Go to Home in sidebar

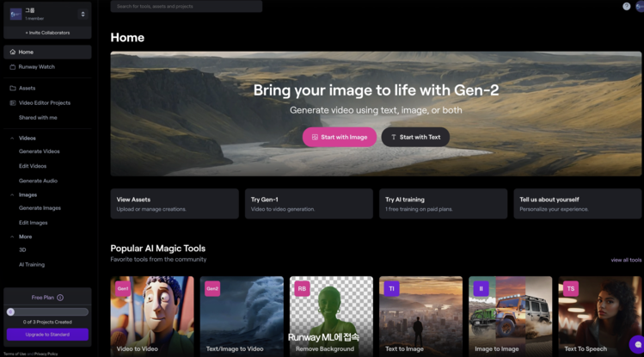click(x=47, y=52)
